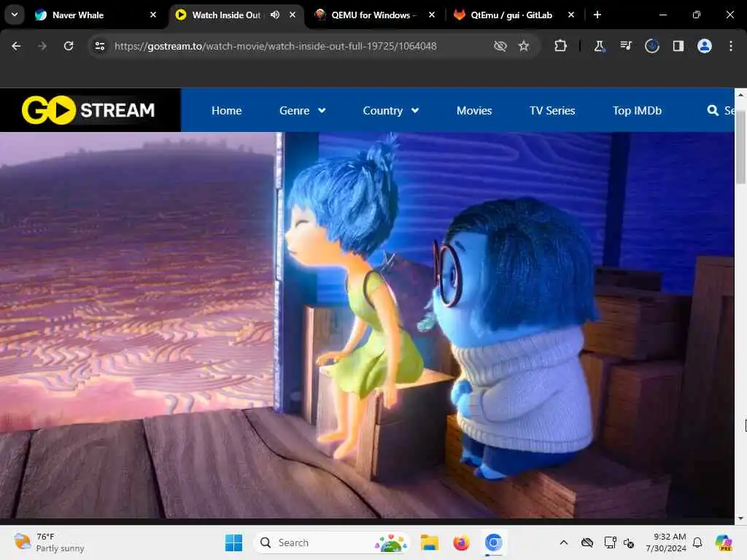Show hidden system tray icons
The image size is (747, 560).
pyautogui.click(x=564, y=542)
